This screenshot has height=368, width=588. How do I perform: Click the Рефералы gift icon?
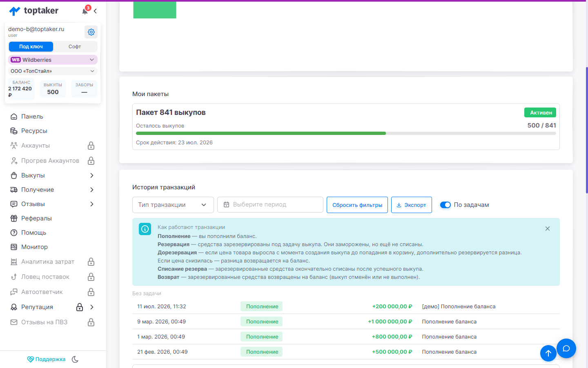(x=14, y=218)
